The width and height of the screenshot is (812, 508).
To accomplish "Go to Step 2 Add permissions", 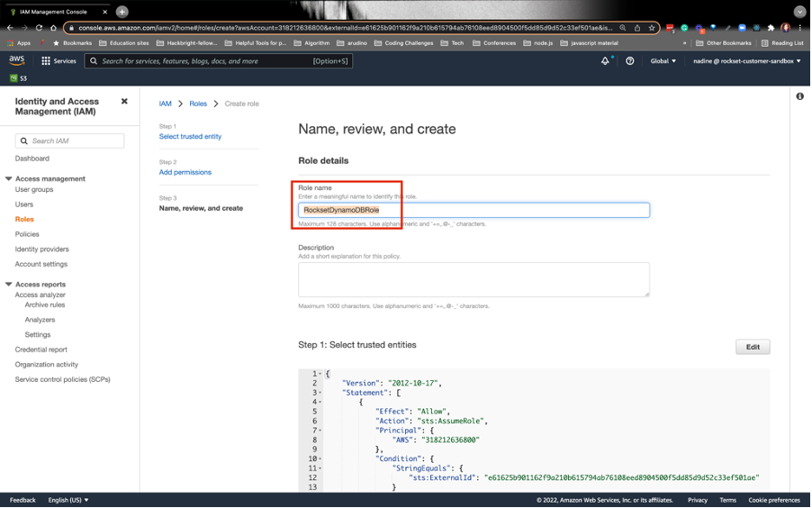I will [185, 172].
